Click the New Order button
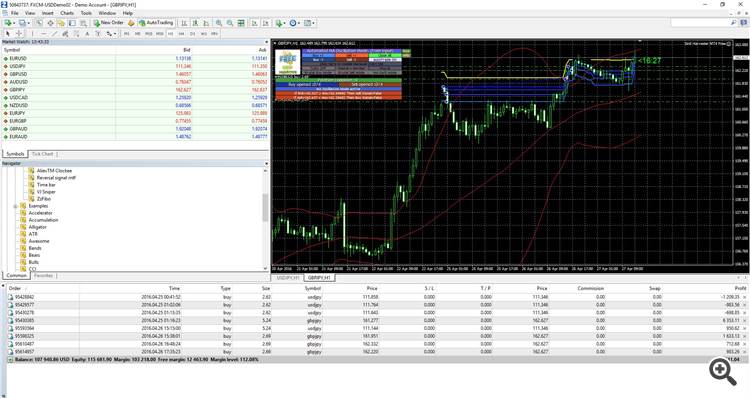The width and height of the screenshot is (750, 398). pyautogui.click(x=109, y=23)
